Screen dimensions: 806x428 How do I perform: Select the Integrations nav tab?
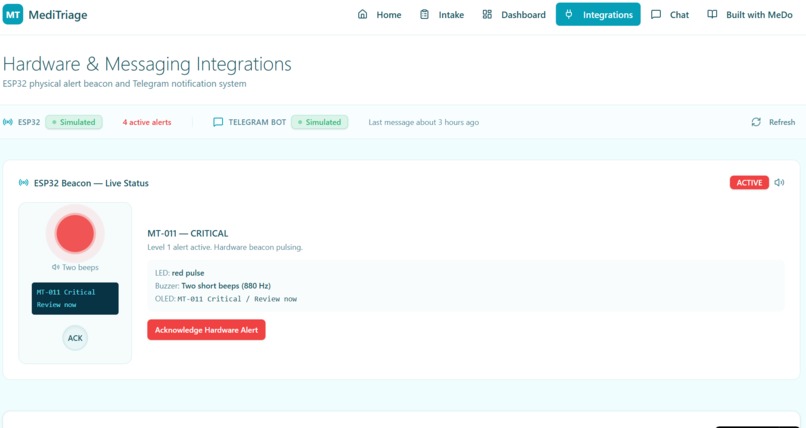coord(598,14)
